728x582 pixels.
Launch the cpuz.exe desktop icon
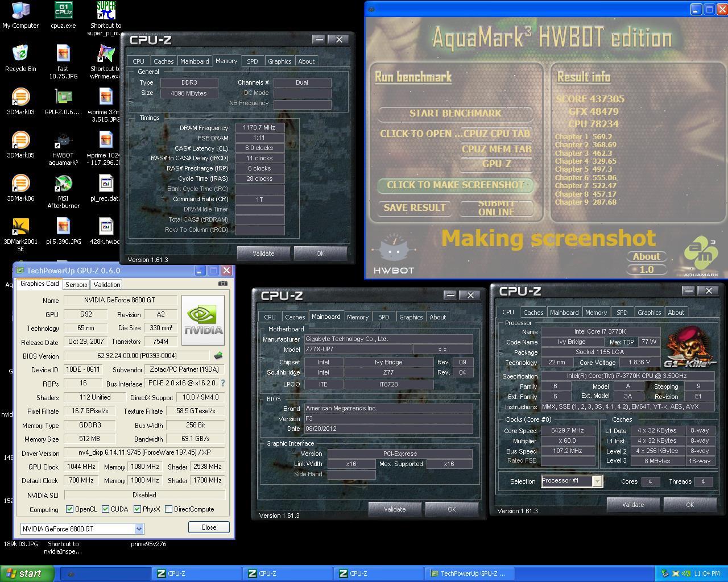point(63,15)
